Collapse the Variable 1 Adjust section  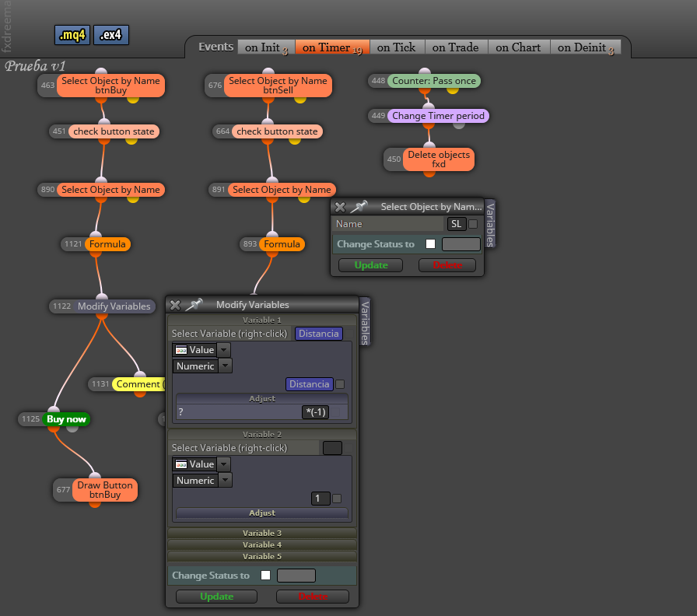(x=262, y=399)
